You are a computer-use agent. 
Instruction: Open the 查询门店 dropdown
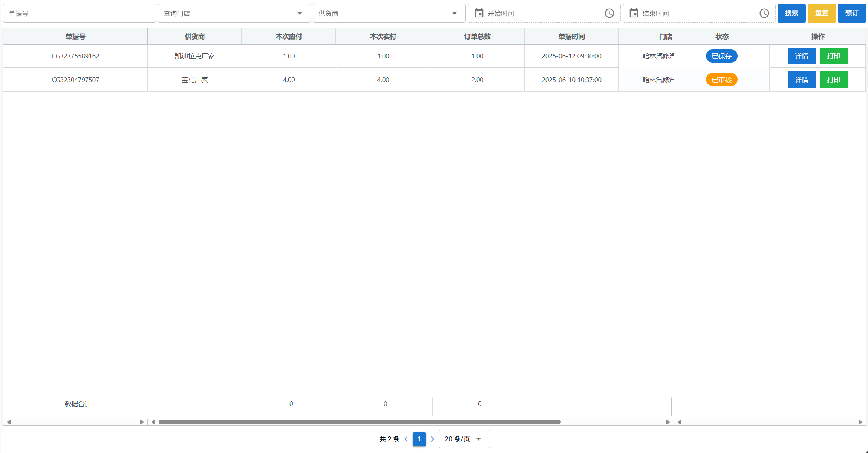(x=234, y=13)
